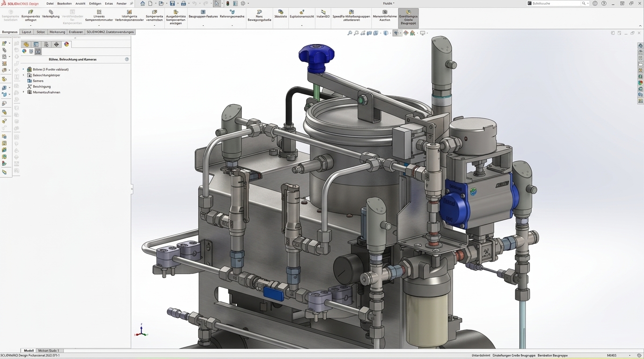Toggle scene, lights and cameras view button
The image size is (644, 359).
point(38,51)
